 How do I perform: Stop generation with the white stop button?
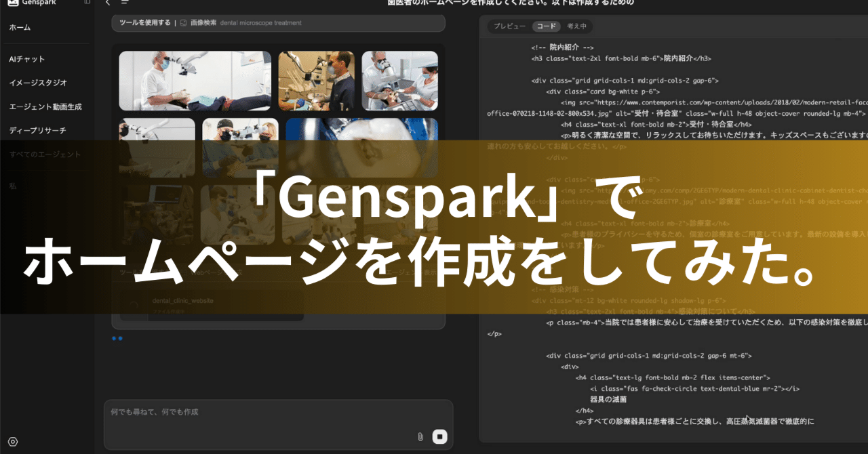[439, 436]
